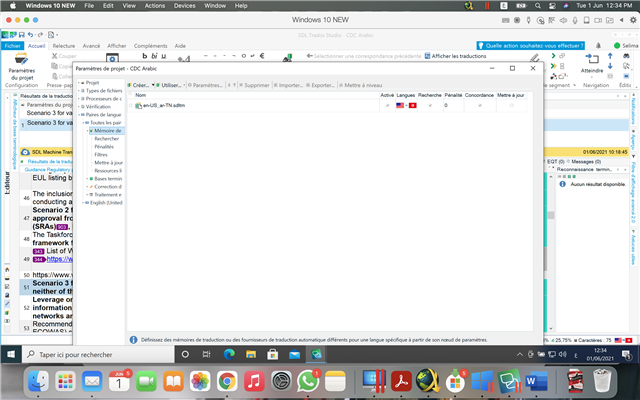Expand the Bases terminologiques tree node
Viewport: 640px width, 400px height.
pyautogui.click(x=87, y=179)
